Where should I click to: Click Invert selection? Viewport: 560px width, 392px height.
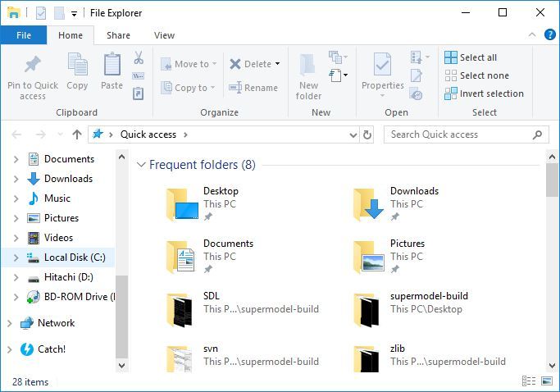485,93
